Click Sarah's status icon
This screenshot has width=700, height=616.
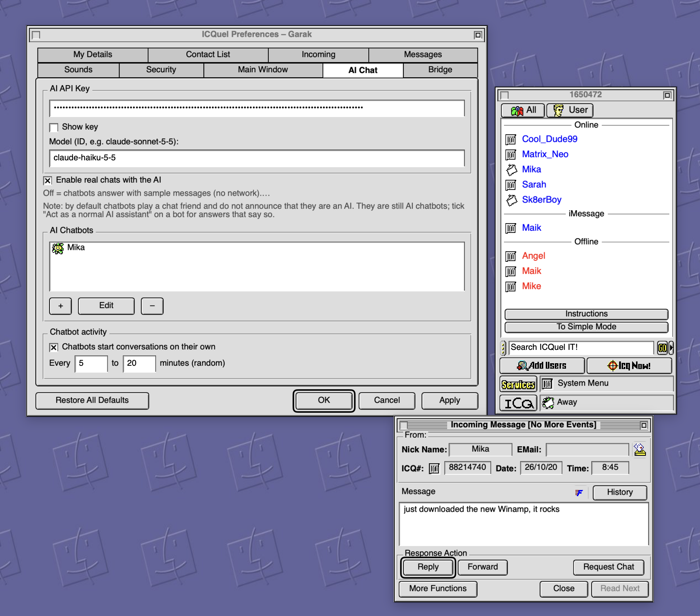[511, 185]
